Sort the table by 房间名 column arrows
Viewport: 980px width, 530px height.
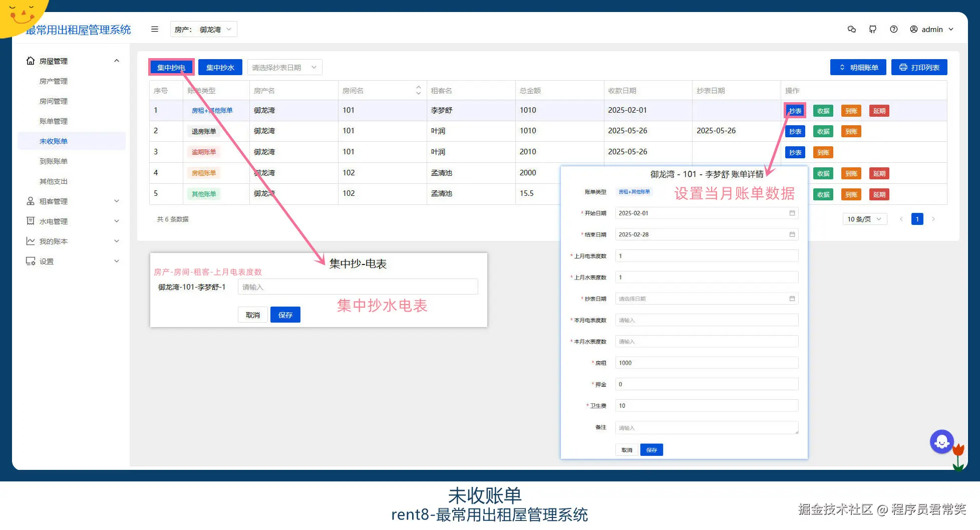click(x=419, y=90)
